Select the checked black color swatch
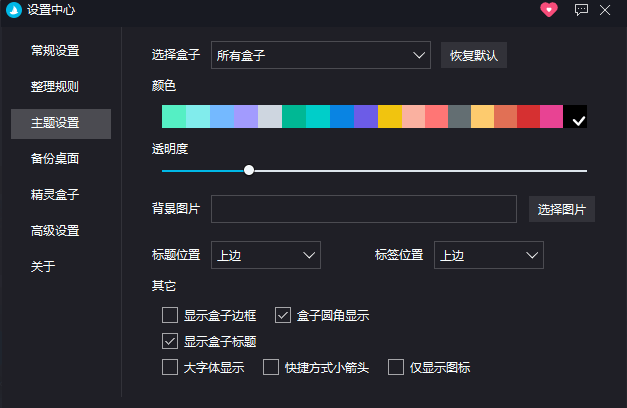Screen dimensions: 627x408 coord(575,116)
